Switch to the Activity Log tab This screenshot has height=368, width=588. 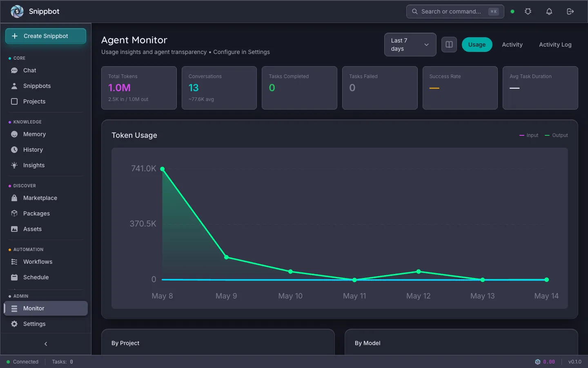[555, 45]
